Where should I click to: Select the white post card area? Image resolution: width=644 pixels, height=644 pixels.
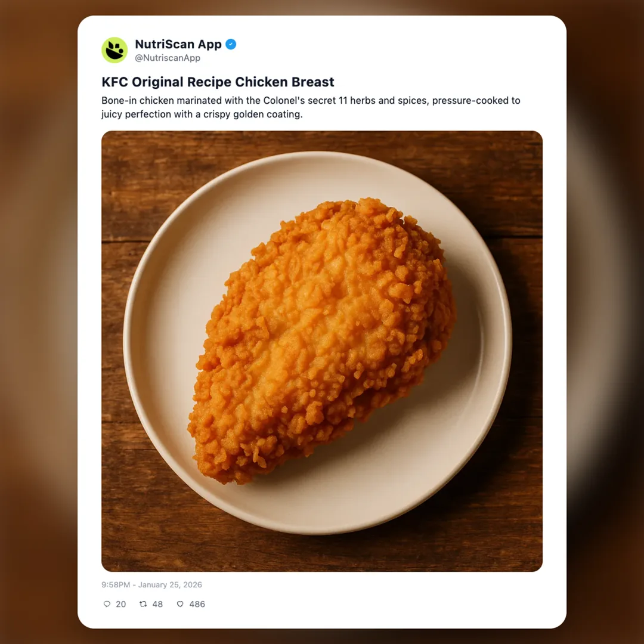pos(322,322)
